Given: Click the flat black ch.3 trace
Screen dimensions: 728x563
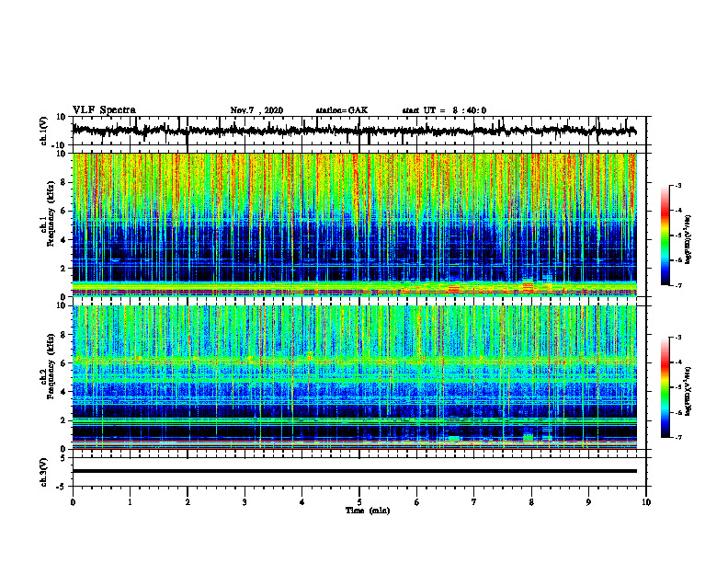Looking at the screenshot, I should [354, 471].
